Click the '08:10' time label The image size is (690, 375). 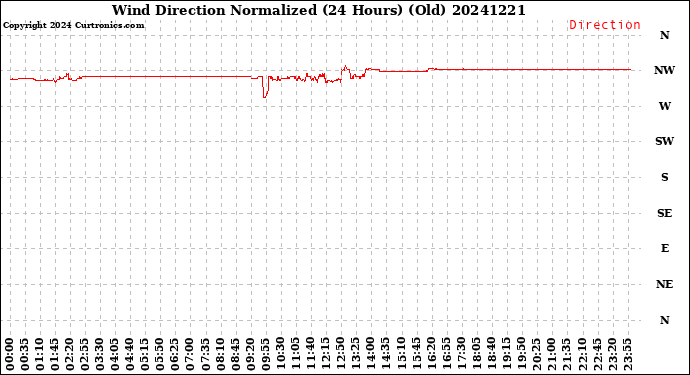tap(220, 354)
